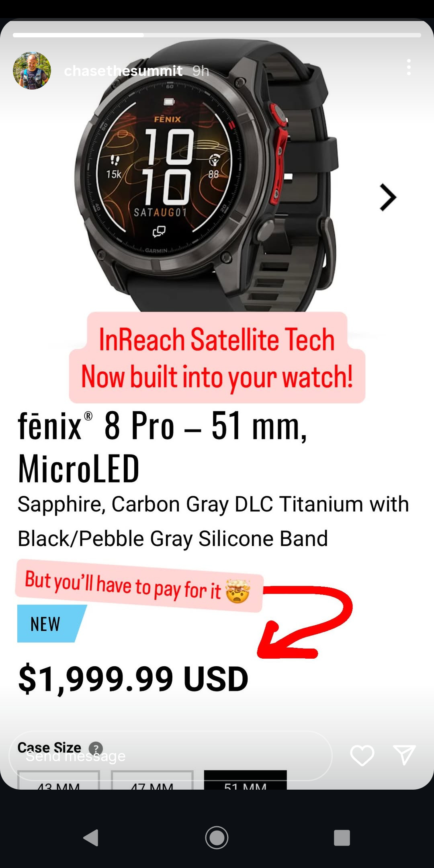Tap the InReach Satellite Tech sticker

[x=217, y=358]
